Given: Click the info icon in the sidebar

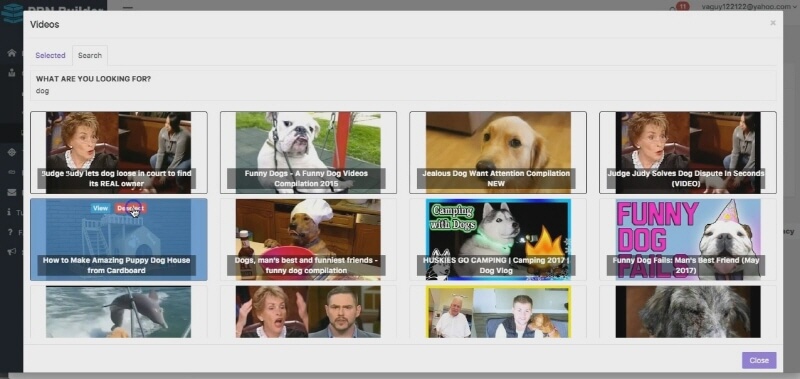Looking at the screenshot, I should tap(10, 212).
